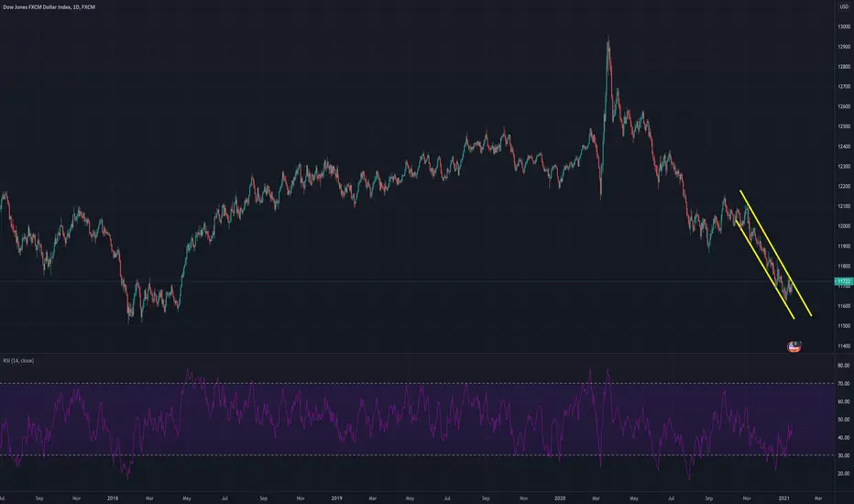854x504 pixels.
Task: Click the 30.00 RSI scale label
Action: pos(844,455)
